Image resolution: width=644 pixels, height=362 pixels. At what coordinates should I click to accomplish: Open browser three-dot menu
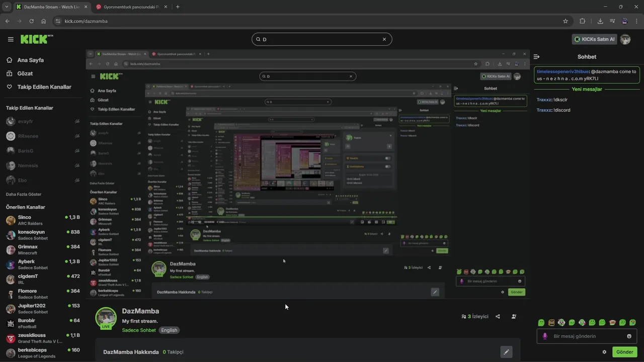636,21
